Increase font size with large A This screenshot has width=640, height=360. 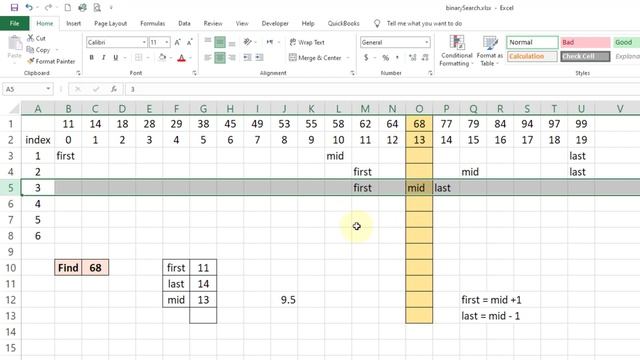178,42
